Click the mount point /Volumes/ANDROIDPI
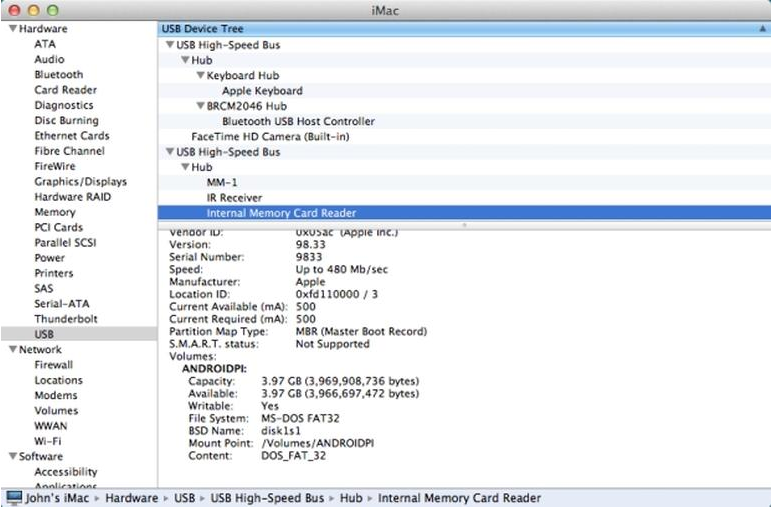 tap(318, 443)
